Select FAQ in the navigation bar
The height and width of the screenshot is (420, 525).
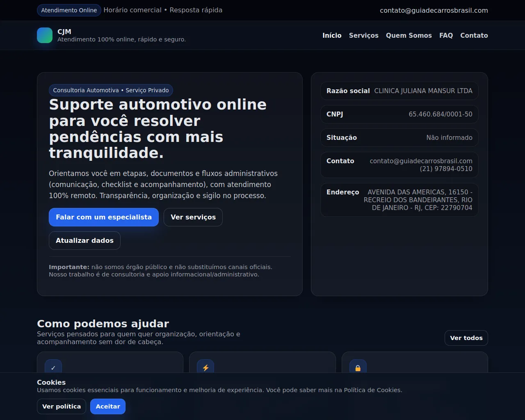pos(446,35)
